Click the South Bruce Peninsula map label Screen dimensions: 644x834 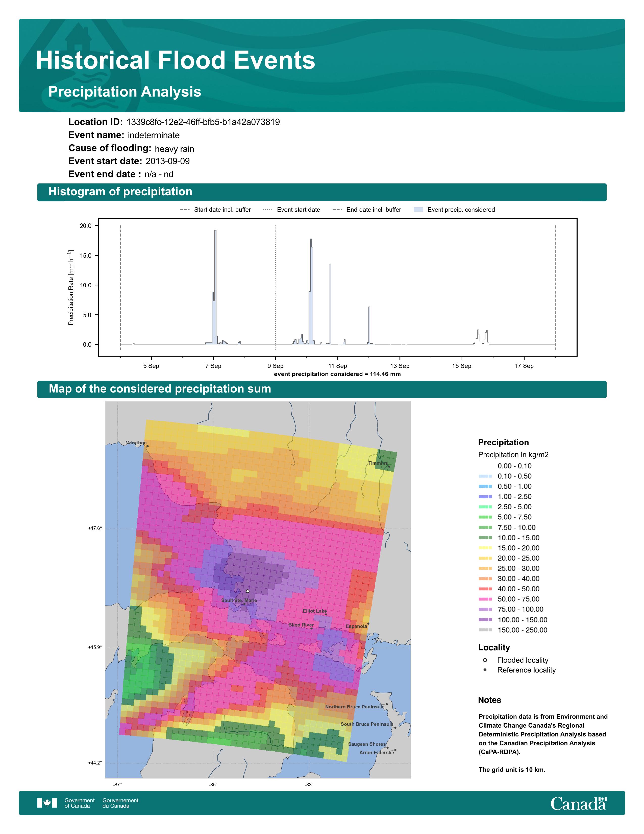click(x=367, y=724)
